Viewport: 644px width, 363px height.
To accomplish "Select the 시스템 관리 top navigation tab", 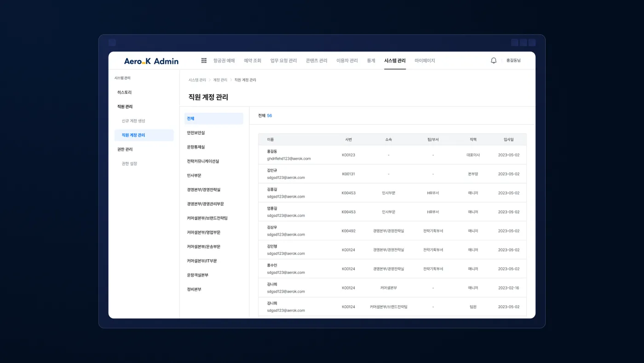I will click(x=395, y=61).
